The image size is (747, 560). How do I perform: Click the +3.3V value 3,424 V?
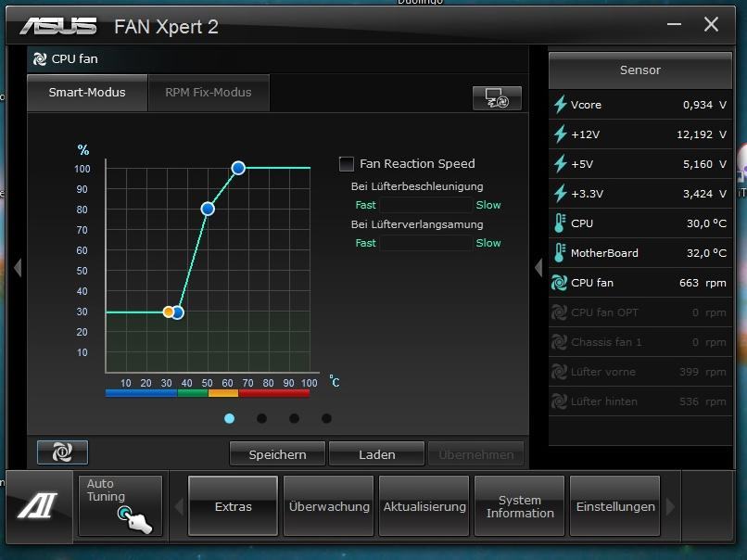point(704,194)
